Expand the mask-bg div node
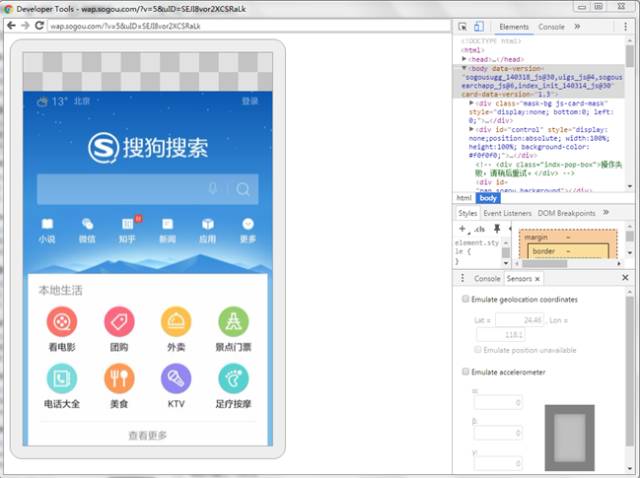The width and height of the screenshot is (640, 478). 471,103
